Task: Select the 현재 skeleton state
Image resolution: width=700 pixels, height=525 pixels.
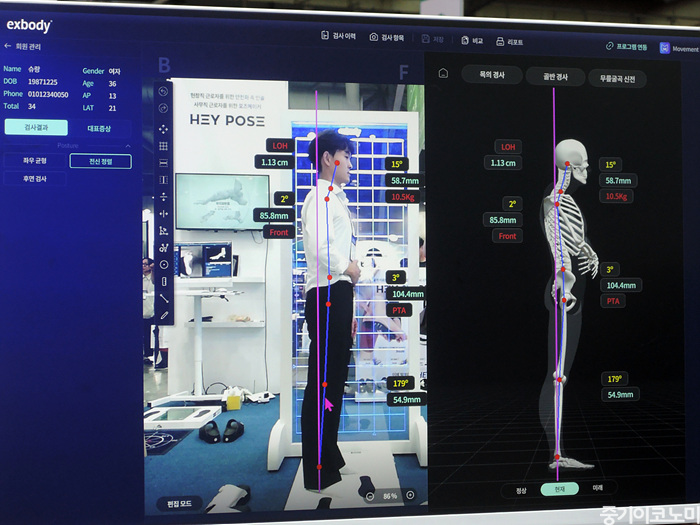Action: 559,489
